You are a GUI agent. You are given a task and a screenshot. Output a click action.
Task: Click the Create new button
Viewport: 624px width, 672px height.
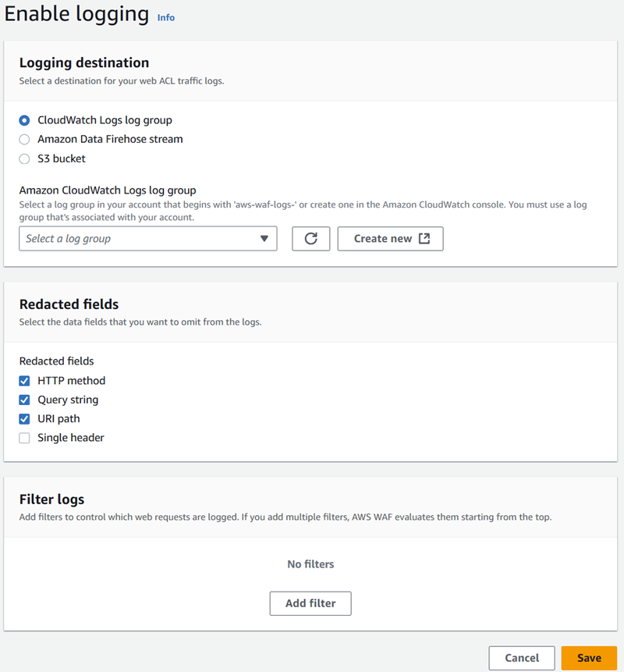pos(391,239)
